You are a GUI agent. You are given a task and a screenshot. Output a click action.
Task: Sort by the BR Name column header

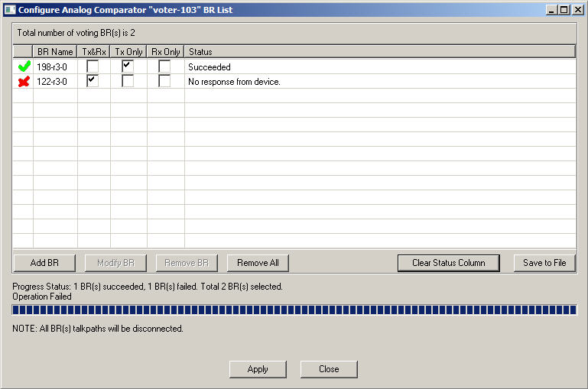point(55,52)
